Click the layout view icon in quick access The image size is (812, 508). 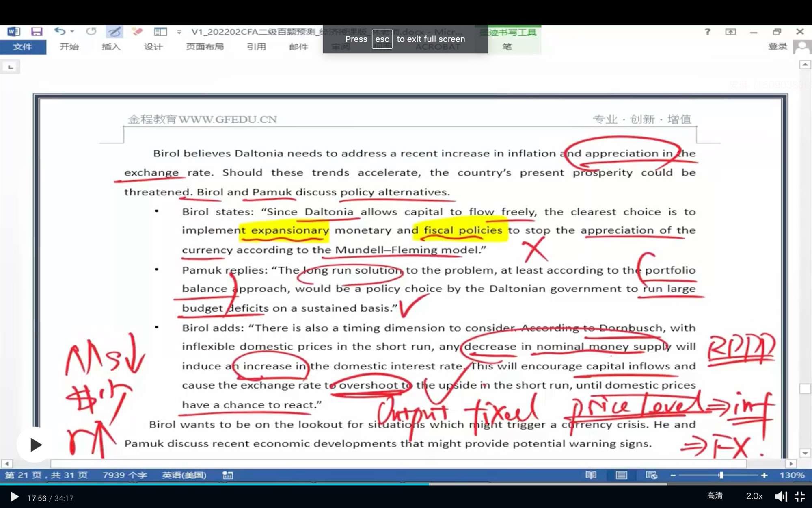[160, 31]
